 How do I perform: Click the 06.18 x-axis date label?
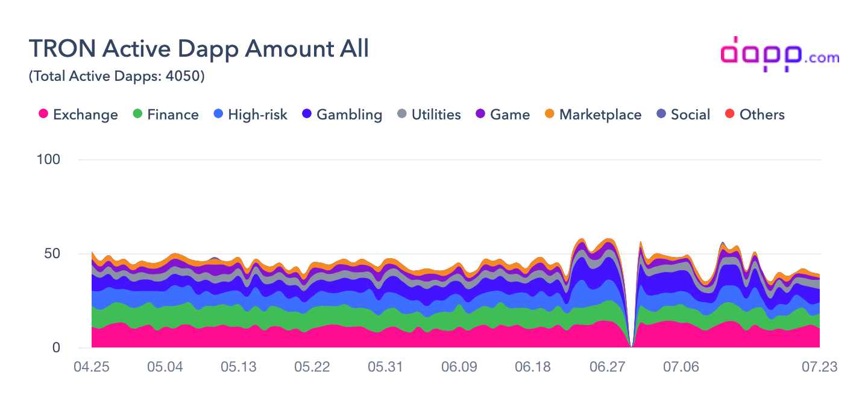(533, 367)
